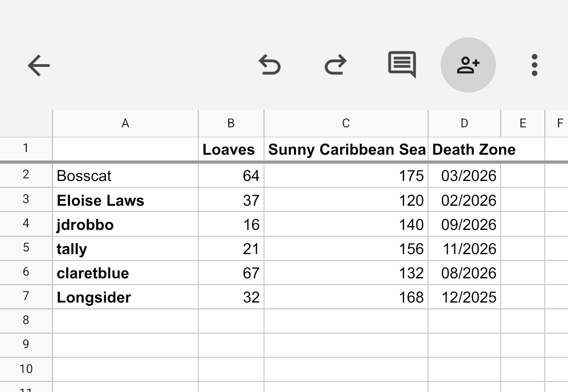This screenshot has width=568, height=392.
Task: Open the three-dot more options menu
Action: 534,65
